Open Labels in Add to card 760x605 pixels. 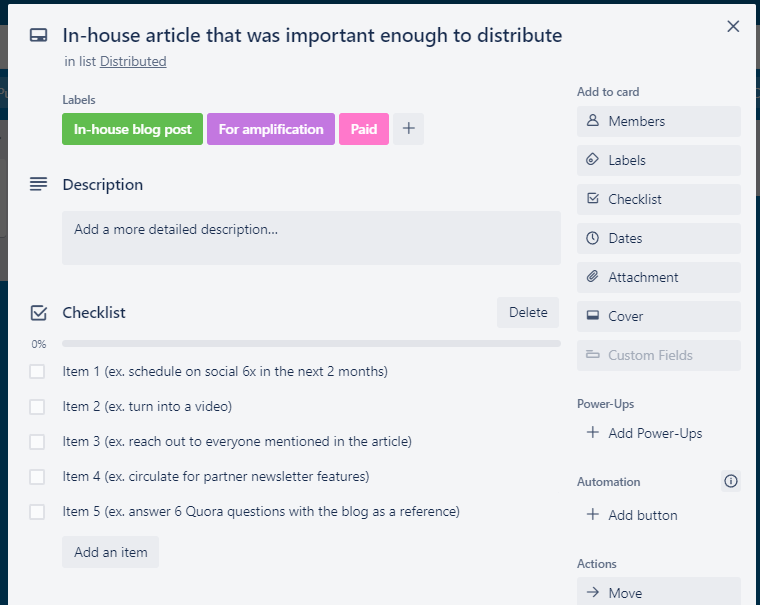(x=659, y=160)
